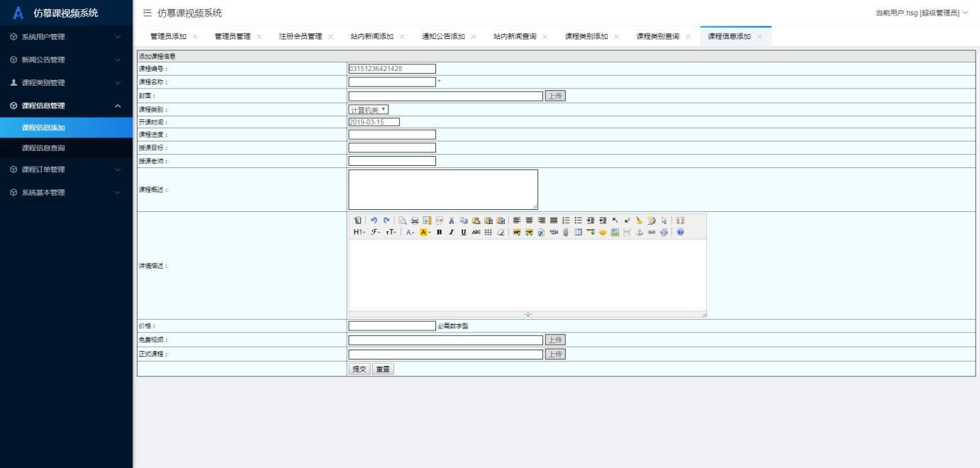Viewport: 980px width, 468px height.
Task: Select 课程信息添加 in the sidebar
Action: pyautogui.click(x=66, y=128)
